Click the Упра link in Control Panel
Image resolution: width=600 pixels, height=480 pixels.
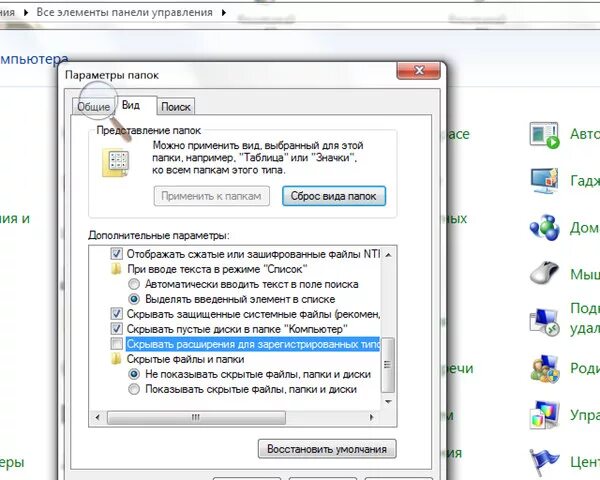tap(585, 415)
